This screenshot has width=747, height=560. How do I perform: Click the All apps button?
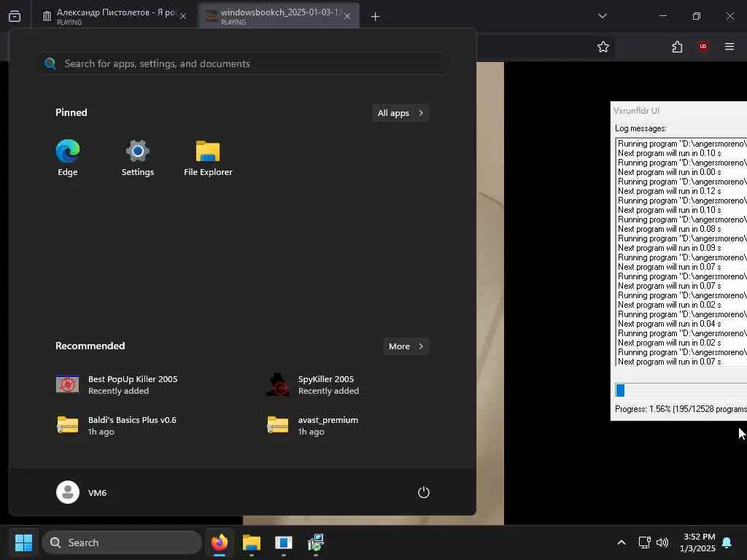(400, 113)
